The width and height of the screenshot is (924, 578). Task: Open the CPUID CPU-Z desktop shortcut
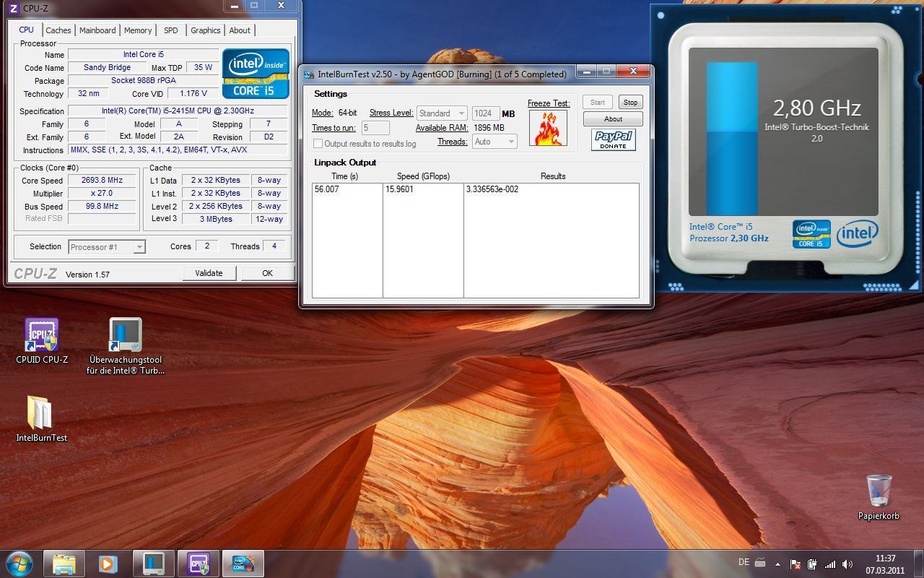(42, 341)
